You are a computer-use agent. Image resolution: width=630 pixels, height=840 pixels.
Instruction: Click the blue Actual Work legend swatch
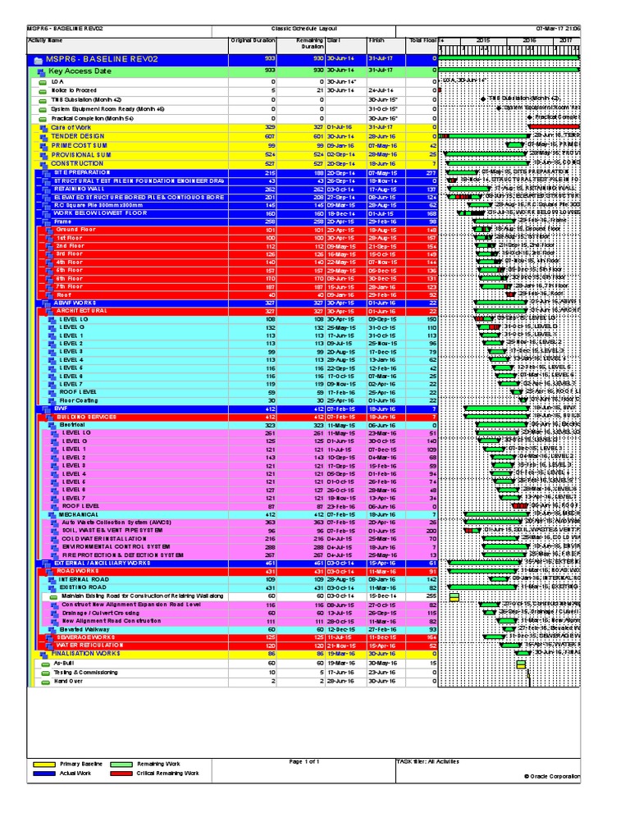tap(44, 774)
